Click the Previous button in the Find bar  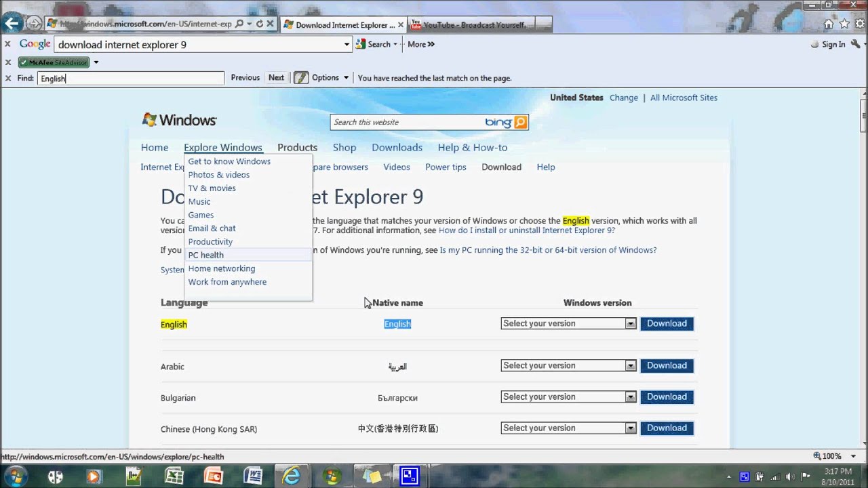[x=245, y=78]
